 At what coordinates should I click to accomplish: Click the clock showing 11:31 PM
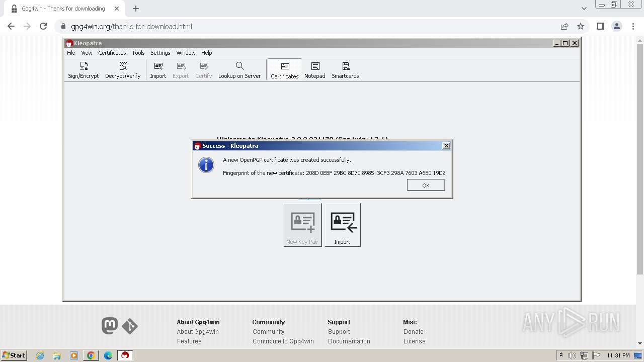(x=618, y=355)
